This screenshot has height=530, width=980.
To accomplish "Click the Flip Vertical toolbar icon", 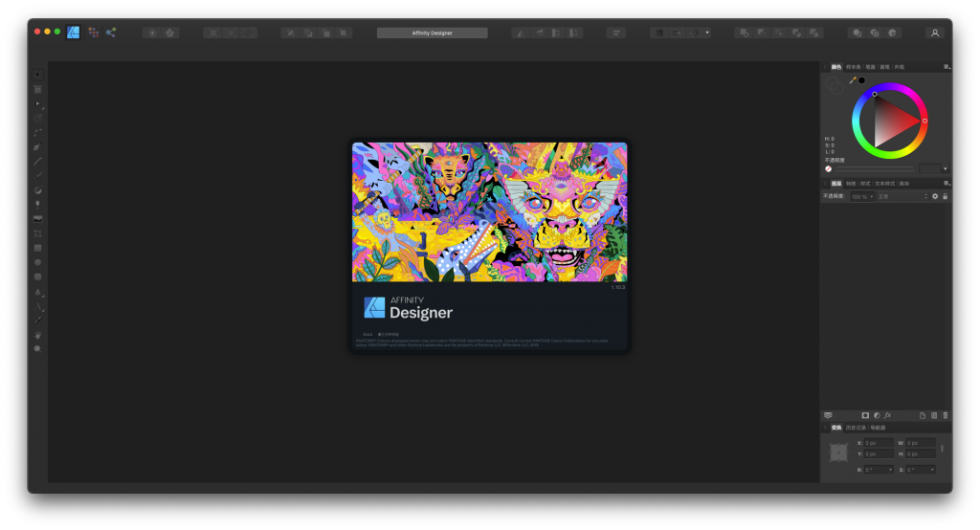I will tap(538, 33).
